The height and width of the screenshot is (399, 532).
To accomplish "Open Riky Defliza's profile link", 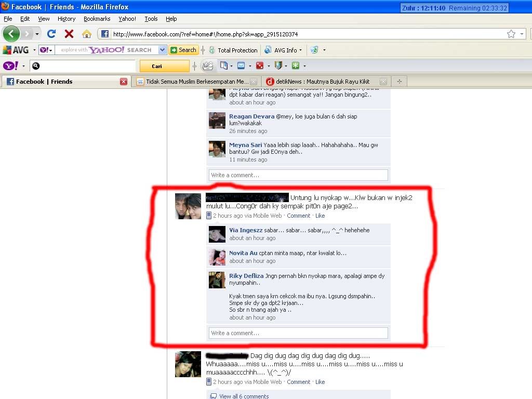I will pyautogui.click(x=246, y=276).
